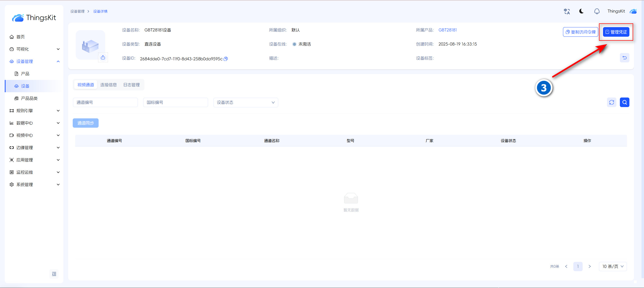The width and height of the screenshot is (644, 288).
Task: Open the 10 条/页 page size dropdown
Action: coord(613,266)
